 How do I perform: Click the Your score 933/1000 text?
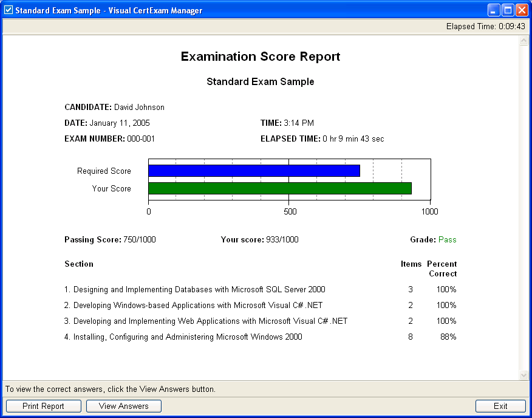click(259, 239)
